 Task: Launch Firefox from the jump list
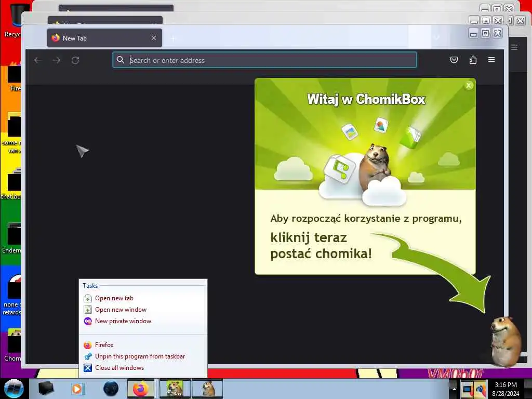point(104,345)
